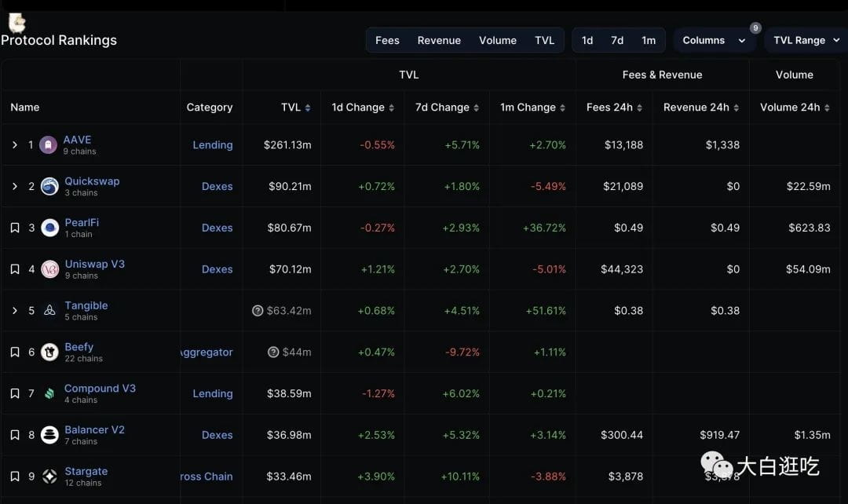
Task: Click the Stargate protocol logo icon
Action: pos(49,477)
